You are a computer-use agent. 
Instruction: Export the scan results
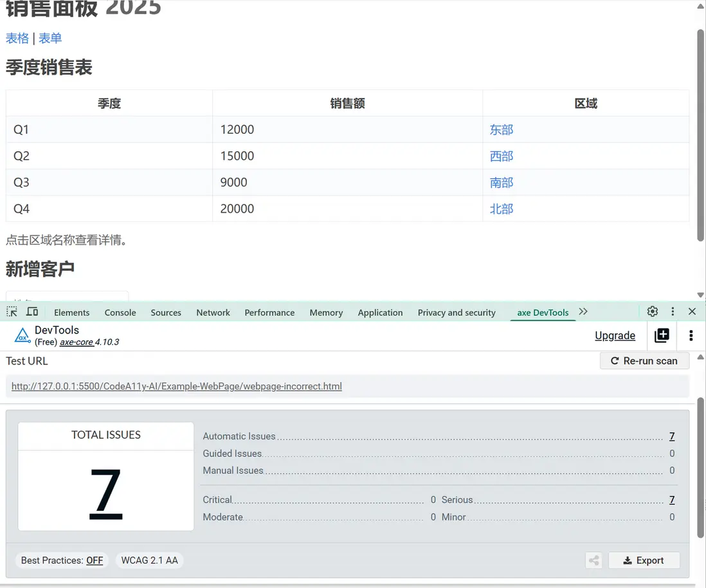644,560
